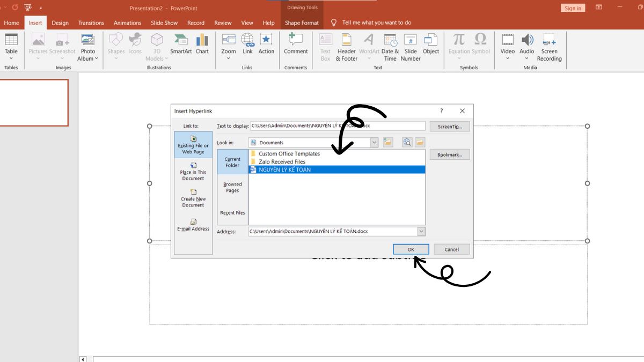Edit the Text to display field

tap(338, 125)
